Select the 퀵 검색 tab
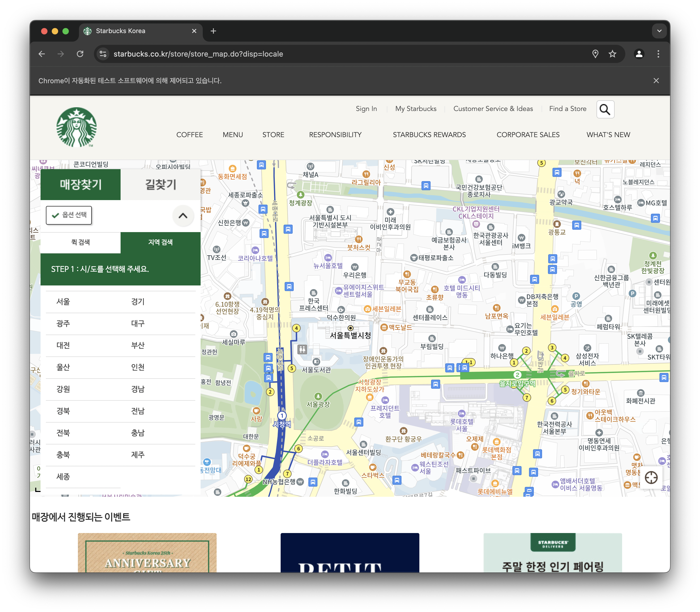The width and height of the screenshot is (700, 612). (81, 243)
